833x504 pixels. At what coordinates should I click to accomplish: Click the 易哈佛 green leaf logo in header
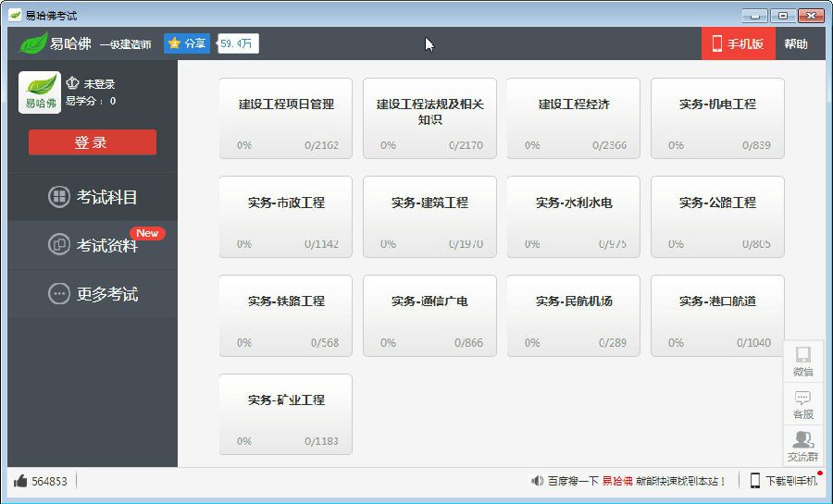[x=33, y=43]
